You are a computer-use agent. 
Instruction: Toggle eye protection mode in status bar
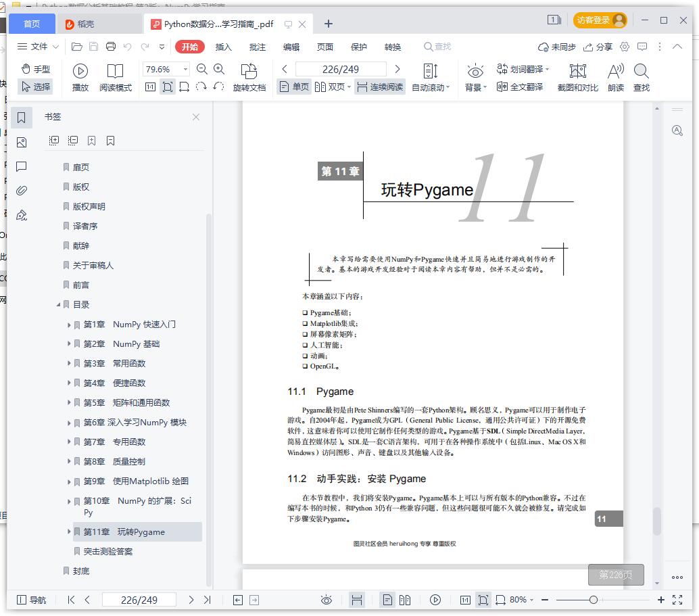pos(327,600)
